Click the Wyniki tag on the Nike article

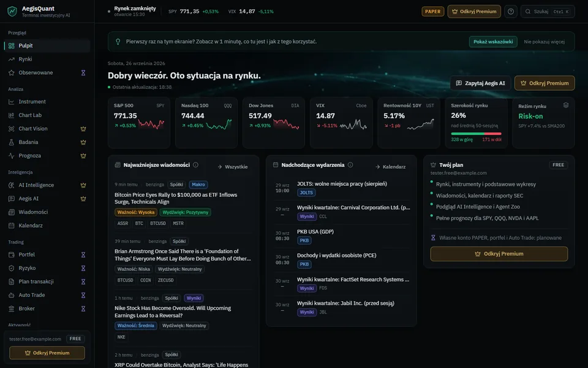tap(194, 298)
